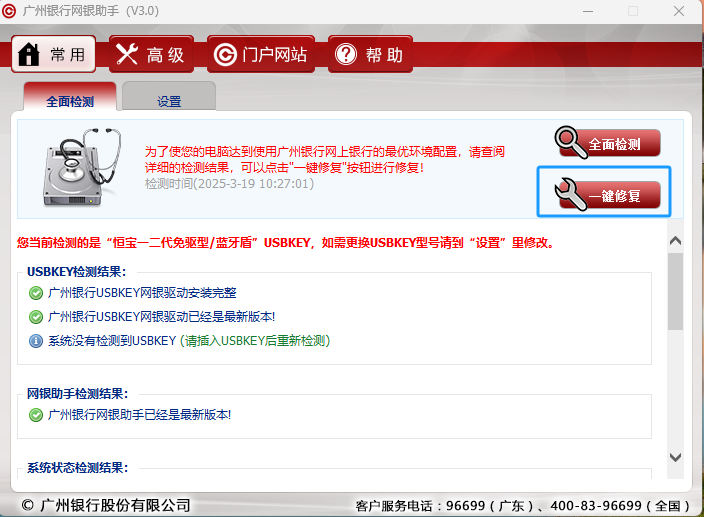Click the scrollbar down arrow
Viewport: 704px width, 517px height.
(675, 457)
